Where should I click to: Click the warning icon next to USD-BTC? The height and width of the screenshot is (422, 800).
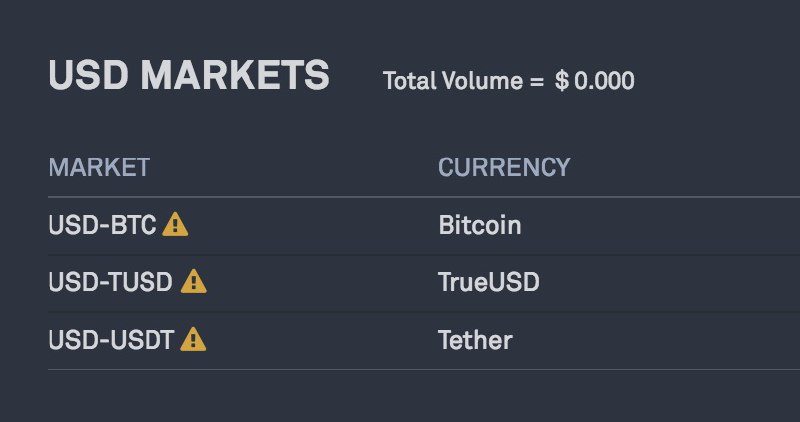coord(175,225)
